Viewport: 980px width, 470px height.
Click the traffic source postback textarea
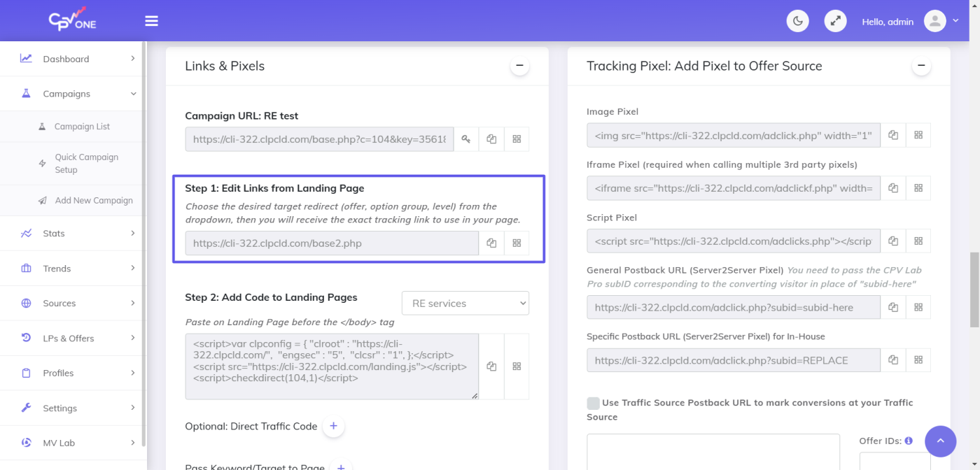(x=713, y=452)
